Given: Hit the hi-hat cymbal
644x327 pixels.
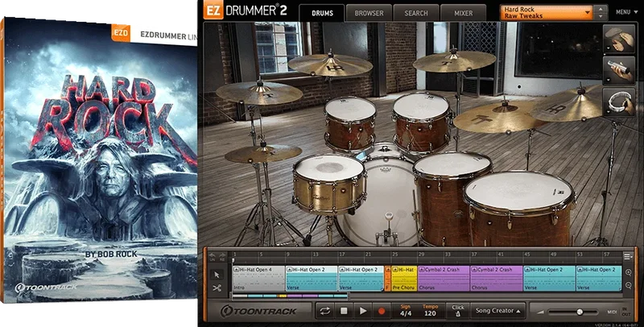Looking at the screenshot, I should [263, 153].
